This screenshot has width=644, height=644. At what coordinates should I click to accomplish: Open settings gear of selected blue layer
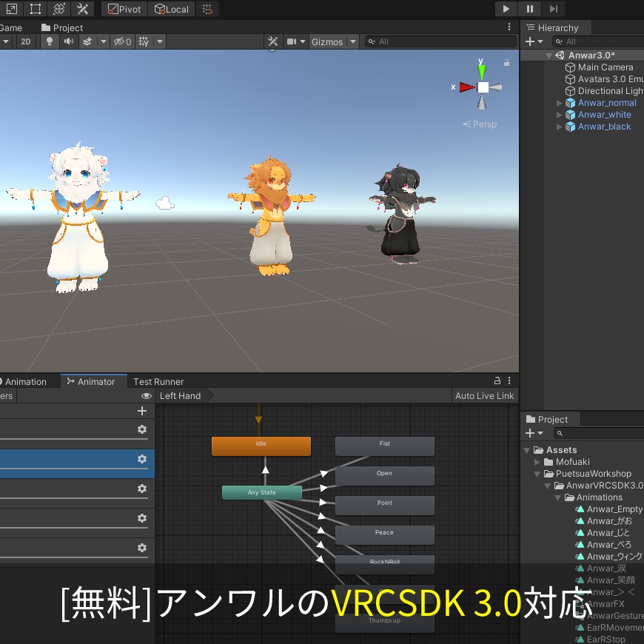tap(142, 459)
